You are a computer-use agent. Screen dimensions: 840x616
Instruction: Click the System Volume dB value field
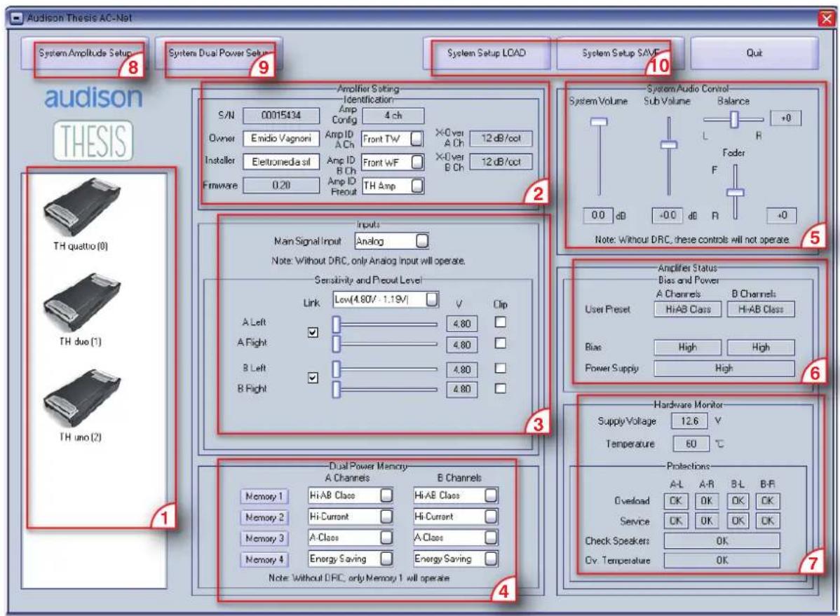pyautogui.click(x=598, y=215)
